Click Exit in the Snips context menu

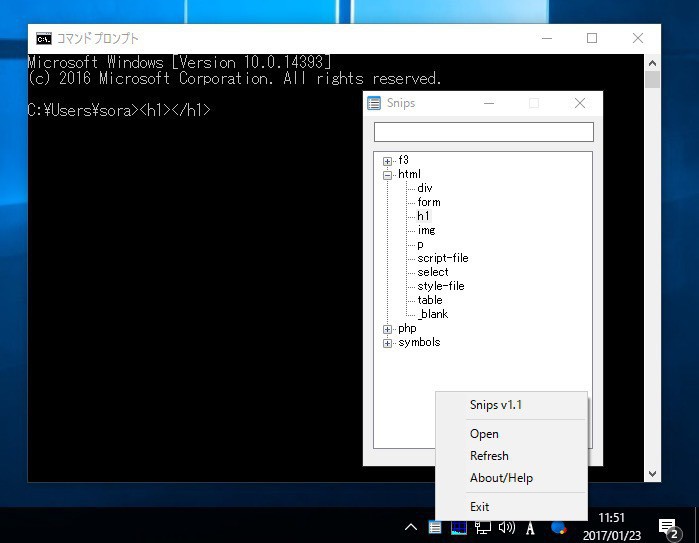coord(479,507)
